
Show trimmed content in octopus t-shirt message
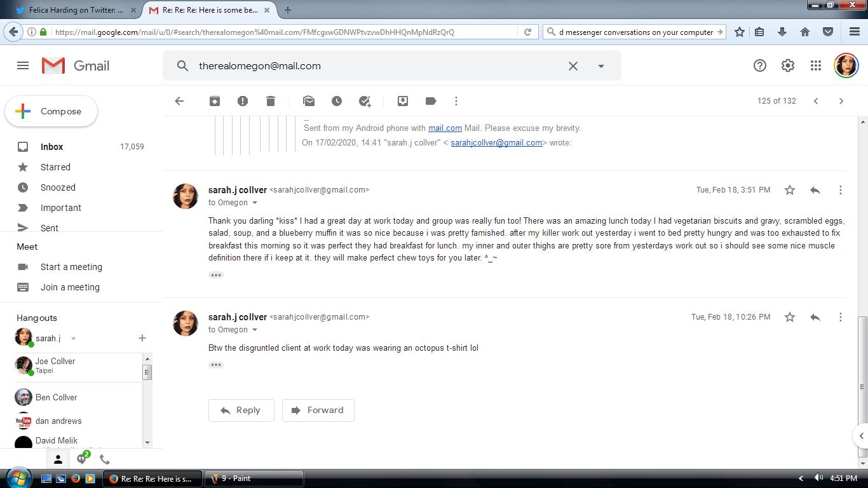point(216,365)
